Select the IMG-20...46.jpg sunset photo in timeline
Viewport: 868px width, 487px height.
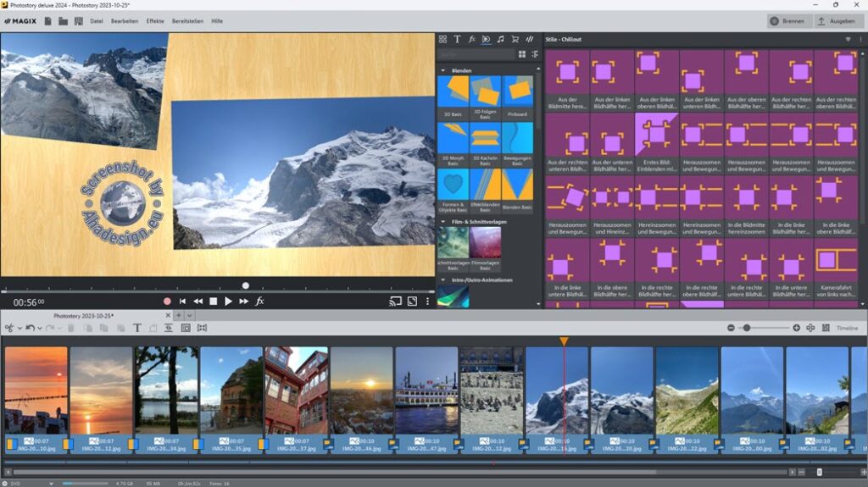[x=362, y=400]
